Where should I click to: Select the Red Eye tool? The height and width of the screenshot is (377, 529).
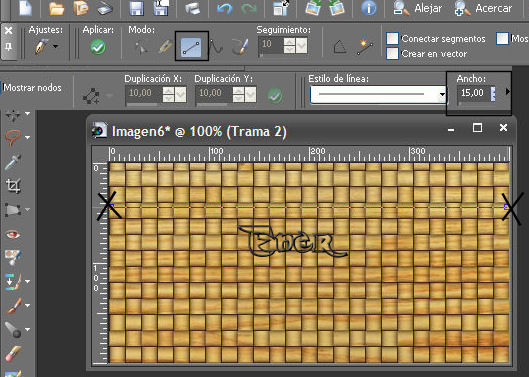point(13,234)
